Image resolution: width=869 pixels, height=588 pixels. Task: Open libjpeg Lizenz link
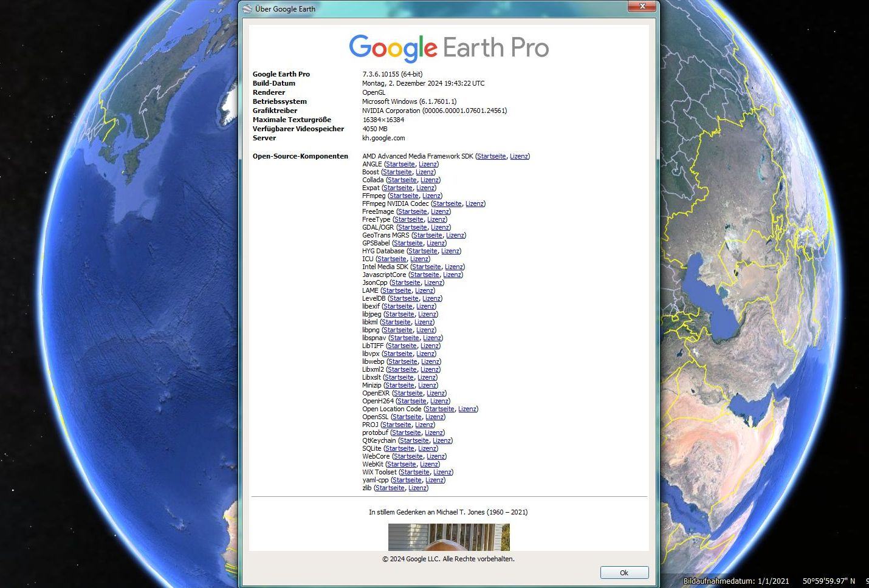point(427,314)
